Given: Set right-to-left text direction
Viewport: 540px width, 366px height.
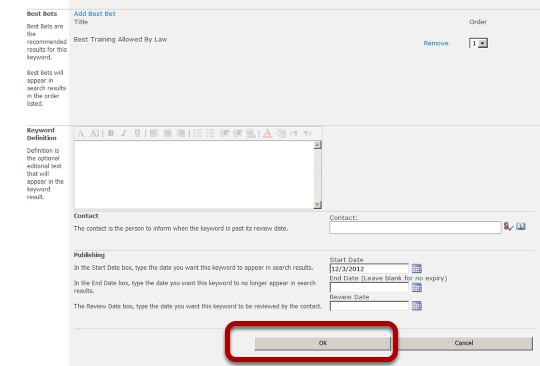Looking at the screenshot, I should pyautogui.click(x=308, y=133).
